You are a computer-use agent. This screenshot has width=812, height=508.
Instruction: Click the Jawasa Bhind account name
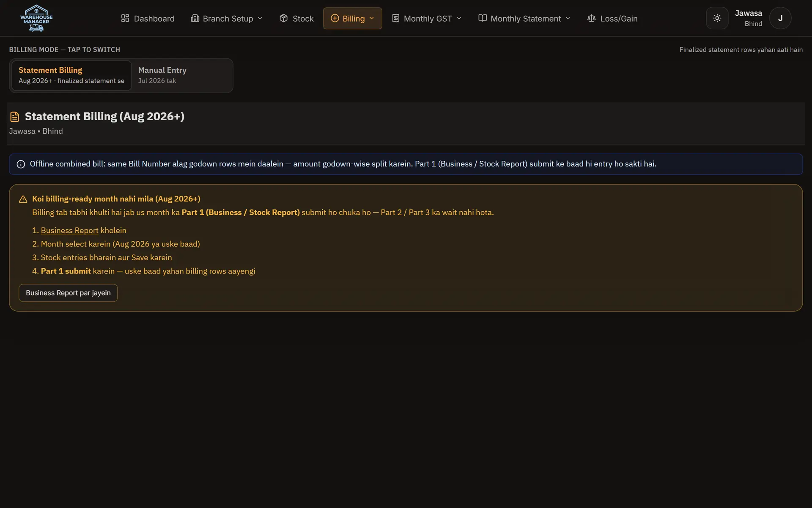749,18
